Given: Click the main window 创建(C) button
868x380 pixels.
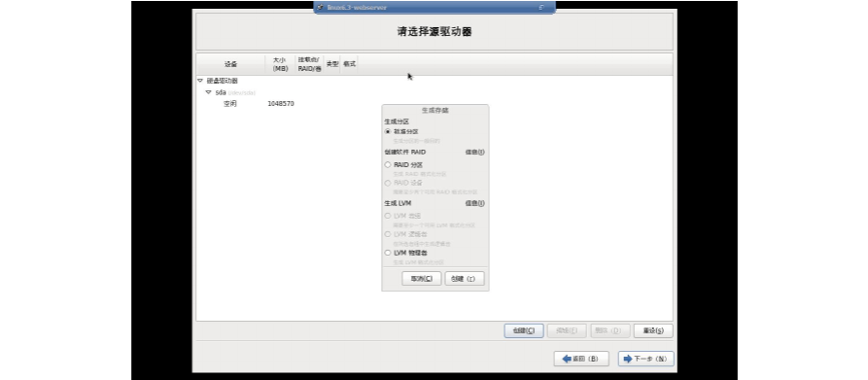Looking at the screenshot, I should (524, 330).
